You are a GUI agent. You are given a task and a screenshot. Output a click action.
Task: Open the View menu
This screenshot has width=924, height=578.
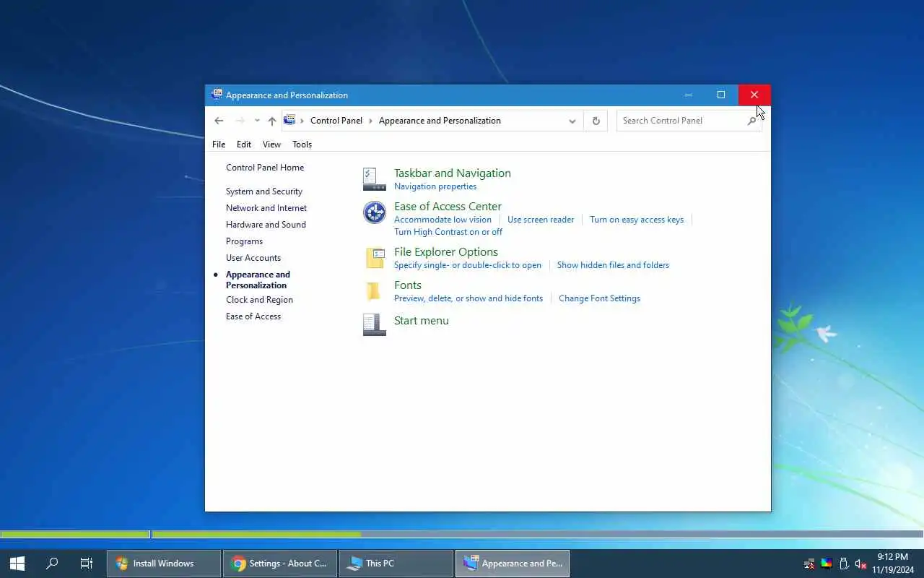pos(271,144)
